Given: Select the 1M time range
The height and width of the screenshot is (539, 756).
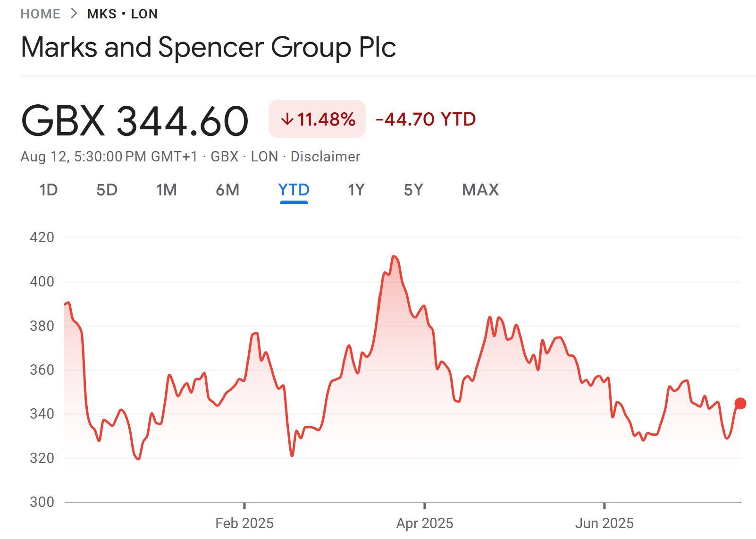Looking at the screenshot, I should (167, 190).
